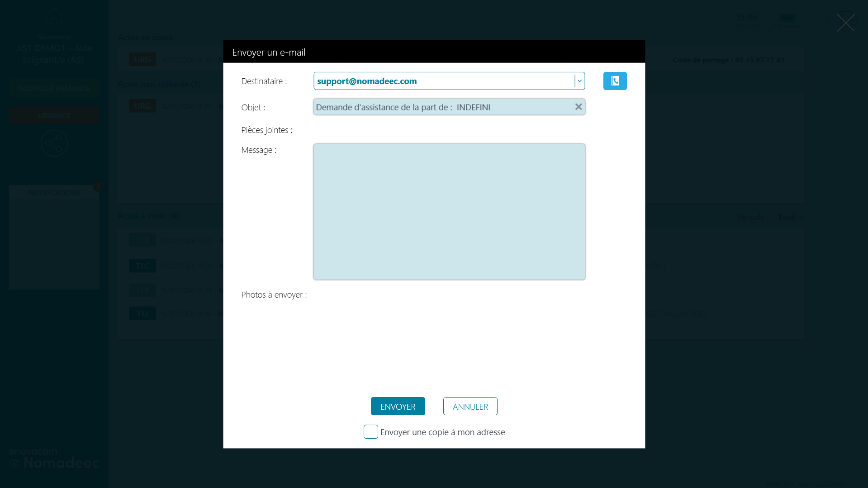Image resolution: width=868 pixels, height=488 pixels.
Task: Click the Envoyer un e-mail title bar
Action: (434, 52)
